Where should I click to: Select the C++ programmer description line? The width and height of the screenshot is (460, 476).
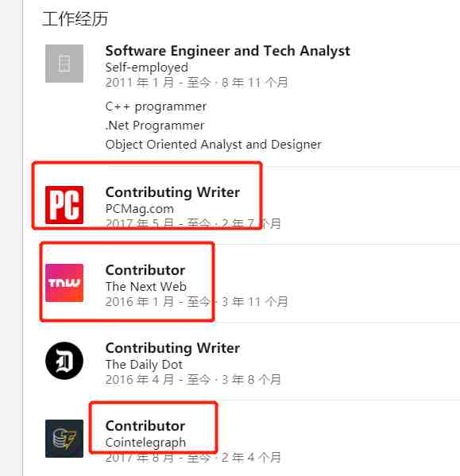coord(156,106)
